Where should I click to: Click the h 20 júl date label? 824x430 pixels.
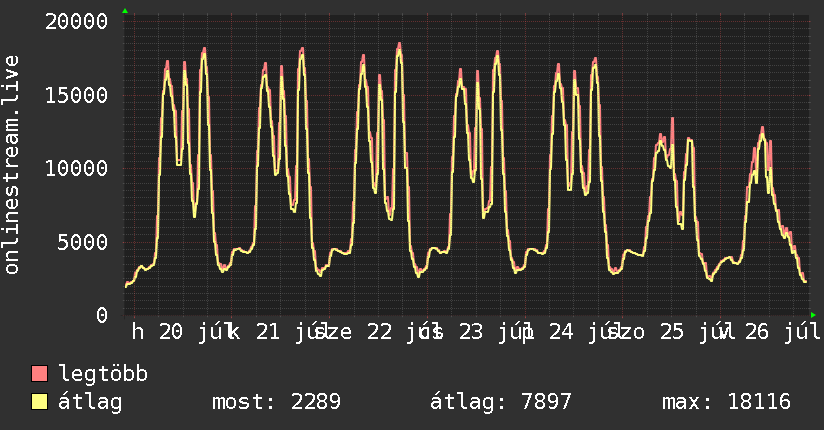180,332
